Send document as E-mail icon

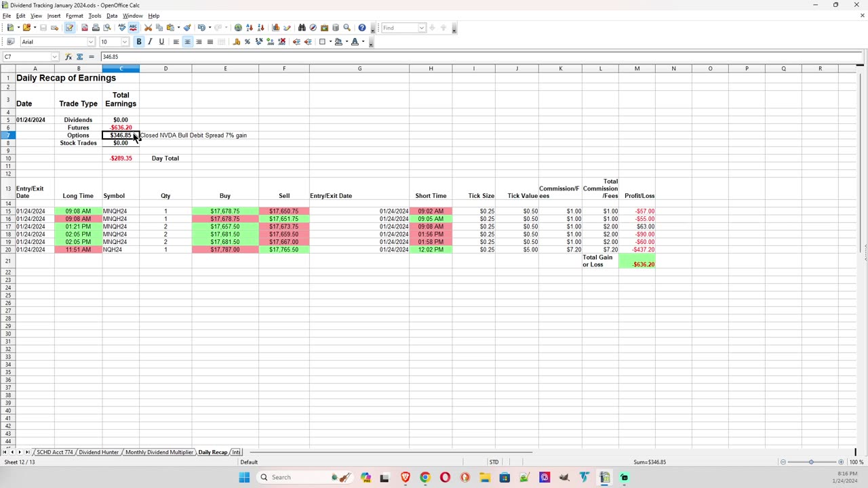coord(54,28)
